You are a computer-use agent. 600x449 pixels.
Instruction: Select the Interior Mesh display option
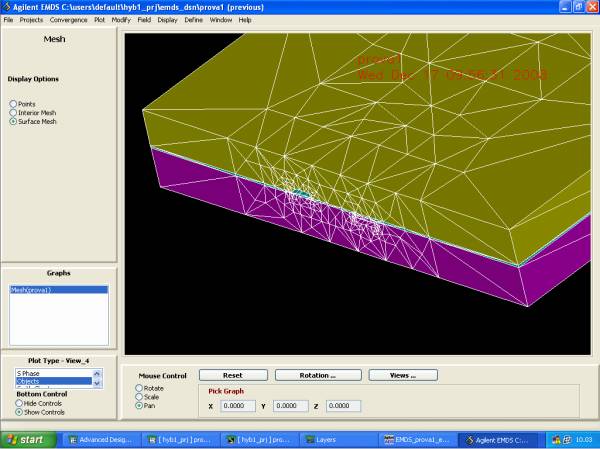coord(13,113)
